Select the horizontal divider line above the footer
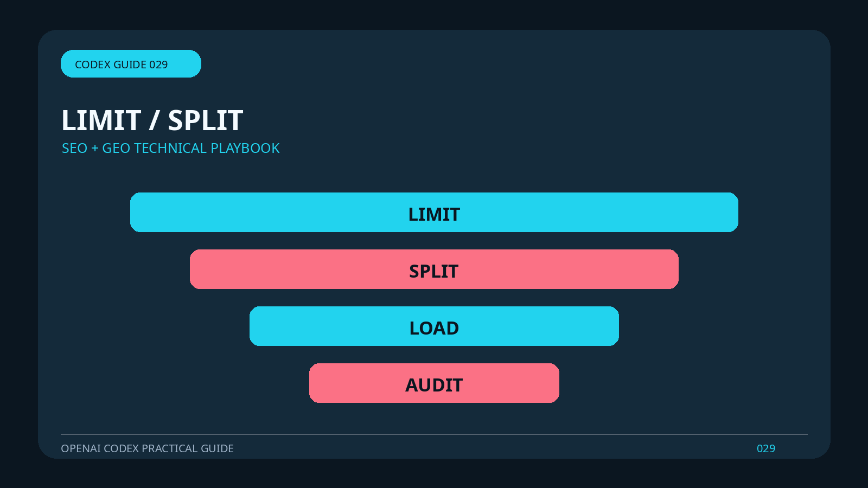The height and width of the screenshot is (488, 868). pyautogui.click(x=434, y=434)
